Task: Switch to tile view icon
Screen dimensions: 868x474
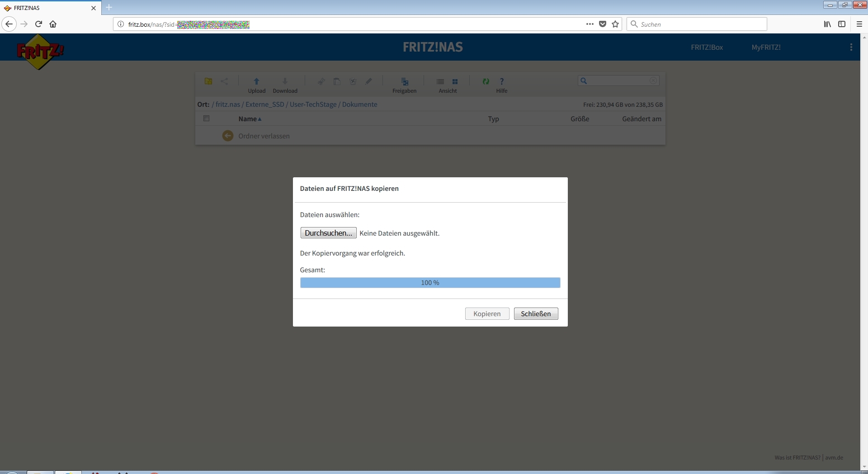Action: coord(455,81)
